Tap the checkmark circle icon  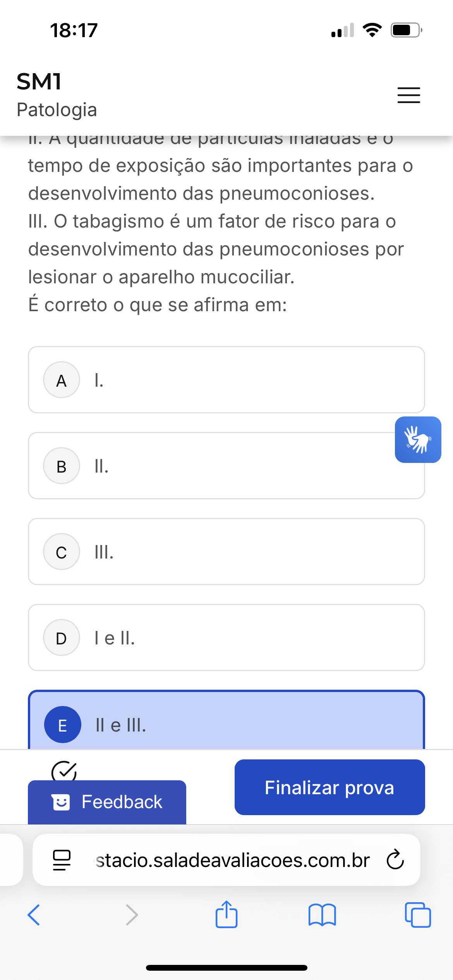(64, 771)
